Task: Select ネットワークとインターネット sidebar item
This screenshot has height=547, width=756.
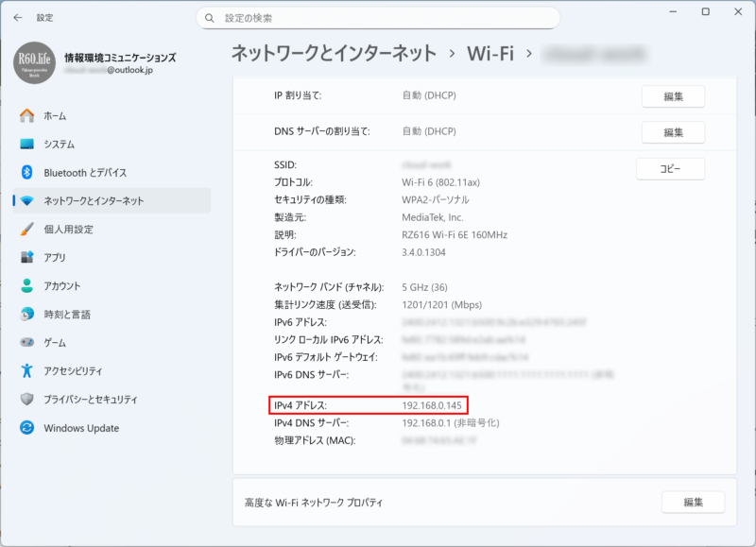Action: point(94,201)
